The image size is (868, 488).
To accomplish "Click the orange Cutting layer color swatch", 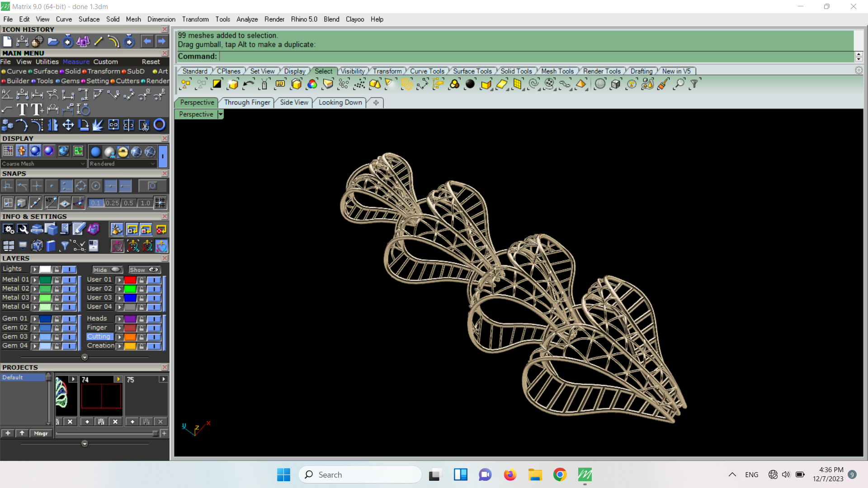I will (x=130, y=337).
